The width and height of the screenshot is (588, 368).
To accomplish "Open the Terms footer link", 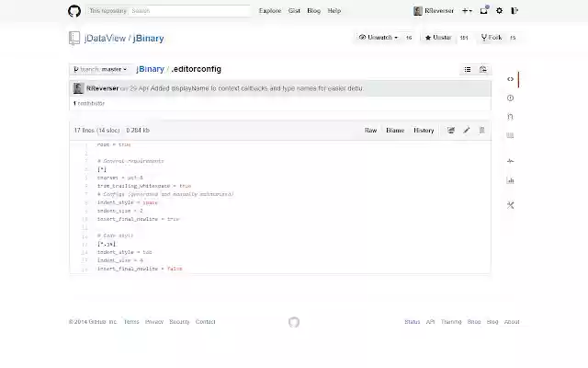I will click(131, 322).
